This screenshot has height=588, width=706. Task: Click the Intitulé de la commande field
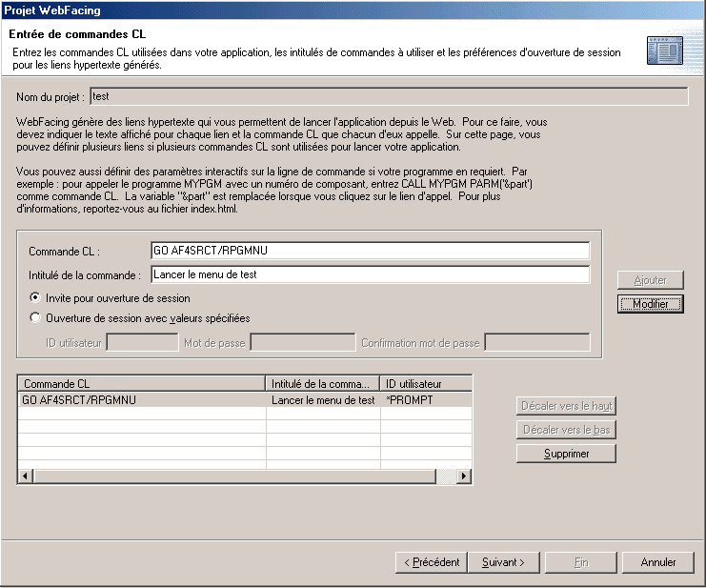coord(370,274)
